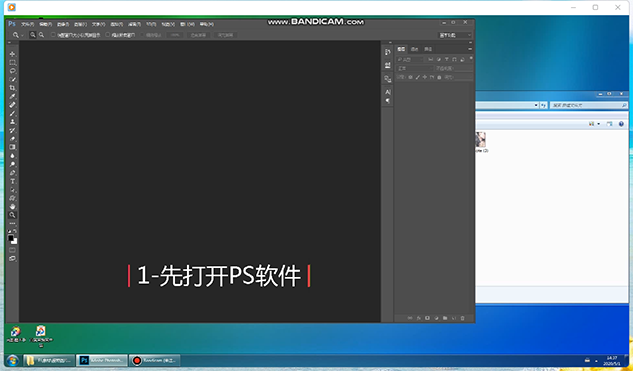Viewport: 633px width, 371px height.
Task: Open layer filter kind dropdown
Action: click(410, 59)
